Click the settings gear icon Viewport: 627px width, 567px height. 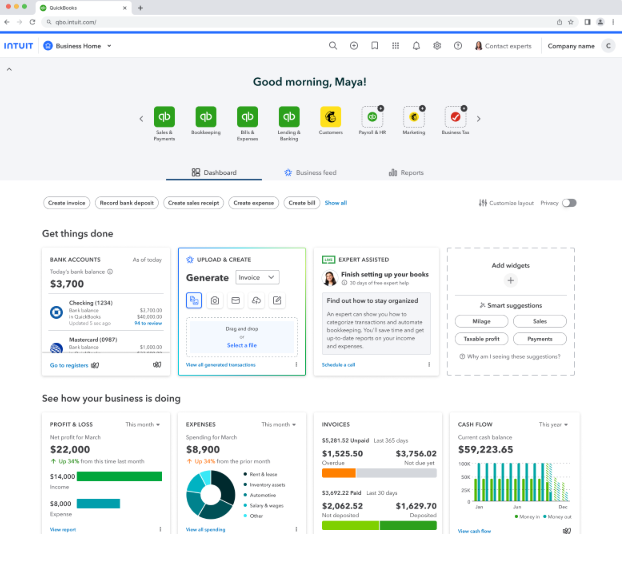pos(437,46)
